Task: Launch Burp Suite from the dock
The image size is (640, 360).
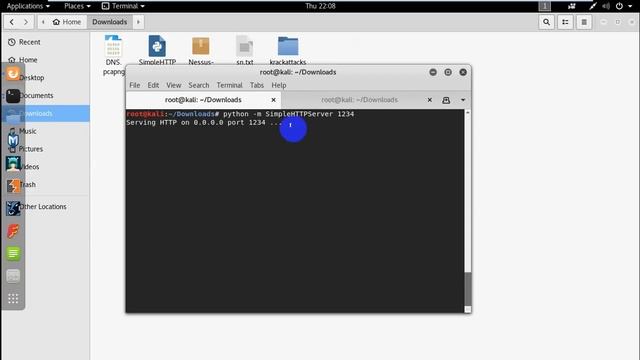Action: tap(13, 186)
